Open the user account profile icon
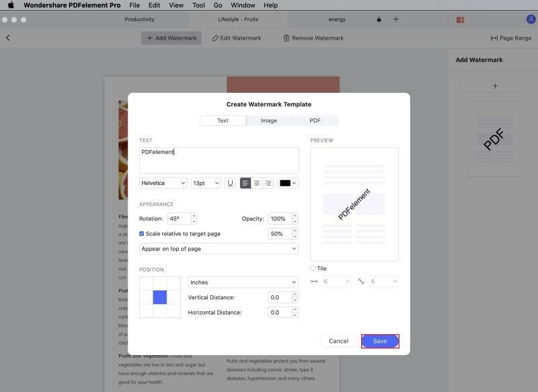The image size is (538, 392). (x=531, y=19)
